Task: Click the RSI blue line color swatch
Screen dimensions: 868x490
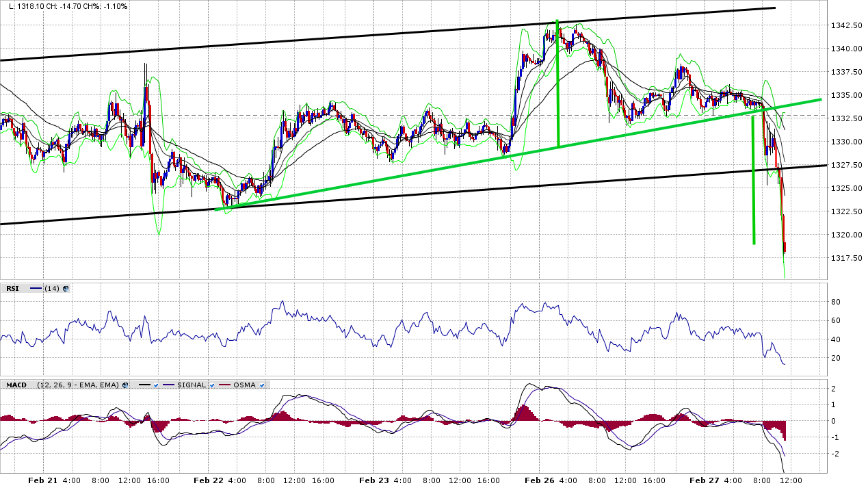Action: [x=36, y=289]
